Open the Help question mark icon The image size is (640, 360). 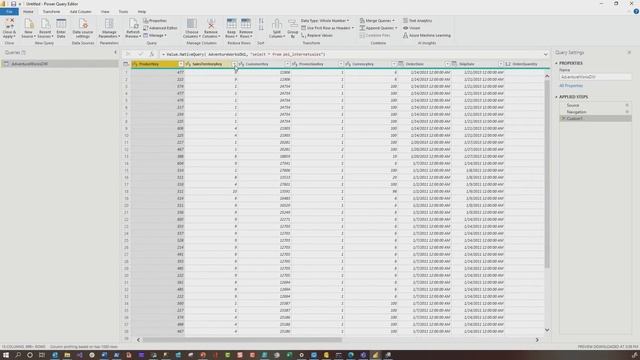pyautogui.click(x=636, y=11)
